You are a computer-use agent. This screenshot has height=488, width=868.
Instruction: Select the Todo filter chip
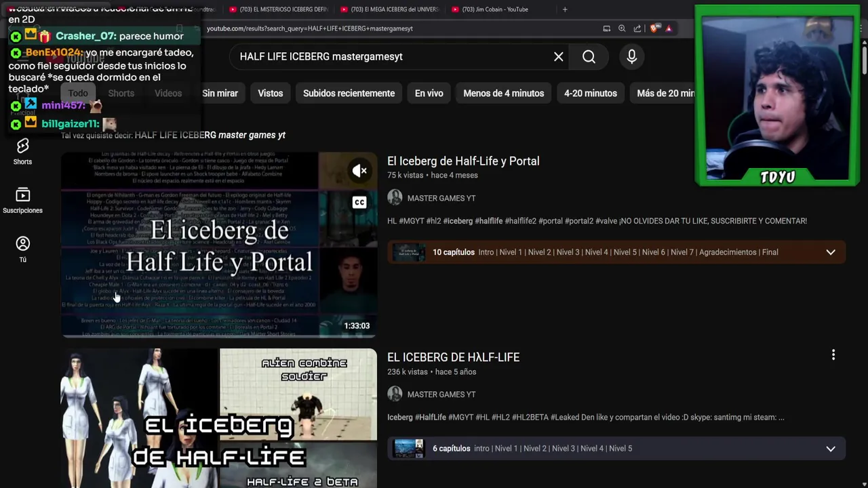(x=78, y=93)
